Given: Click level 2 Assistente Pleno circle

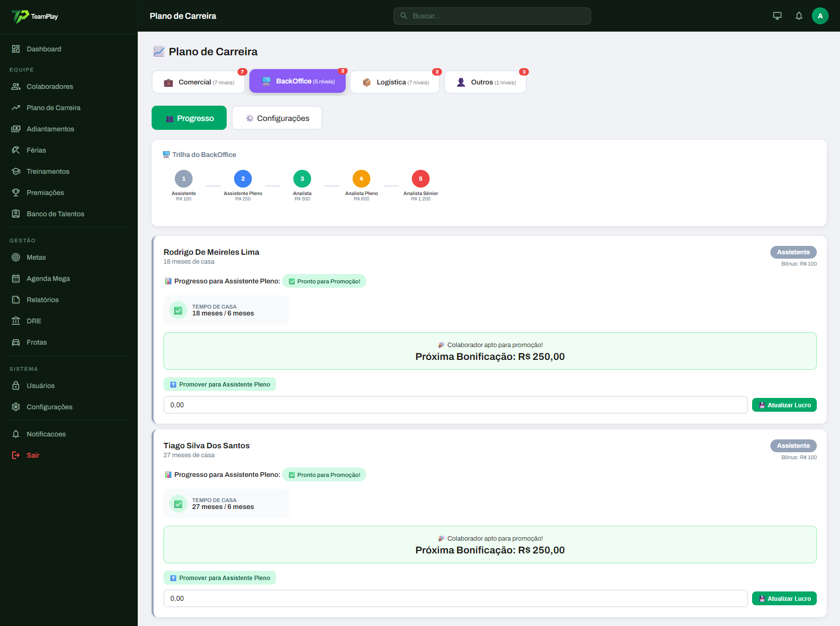Looking at the screenshot, I should pos(243,179).
